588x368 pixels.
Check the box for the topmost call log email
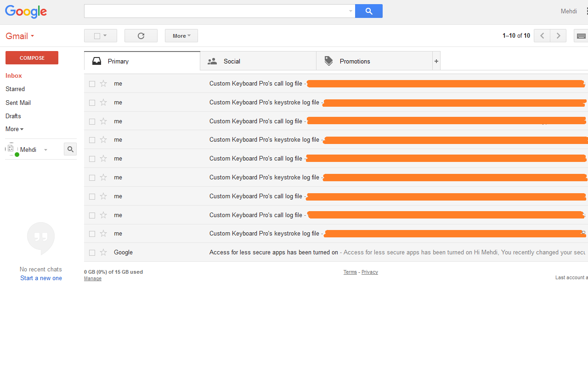92,84
